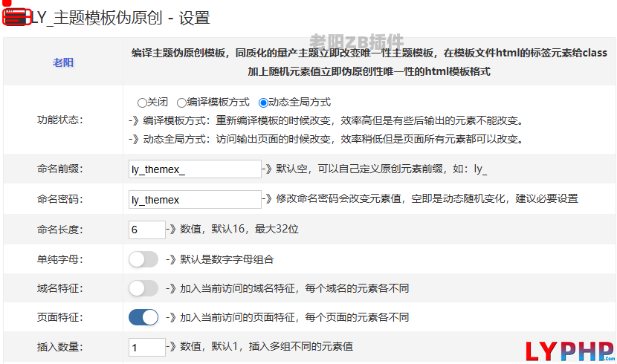Select the 编译模板方式 radio option

[x=181, y=103]
